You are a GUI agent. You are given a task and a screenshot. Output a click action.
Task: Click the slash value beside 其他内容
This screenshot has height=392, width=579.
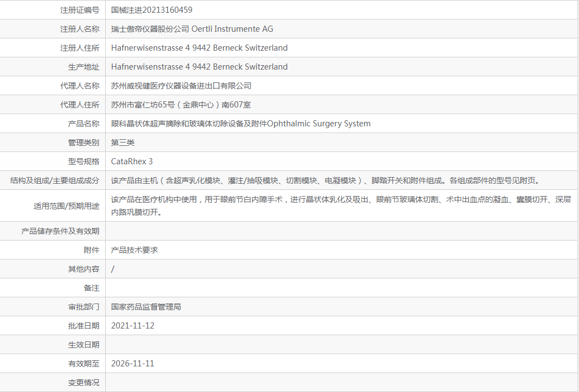pos(112,269)
